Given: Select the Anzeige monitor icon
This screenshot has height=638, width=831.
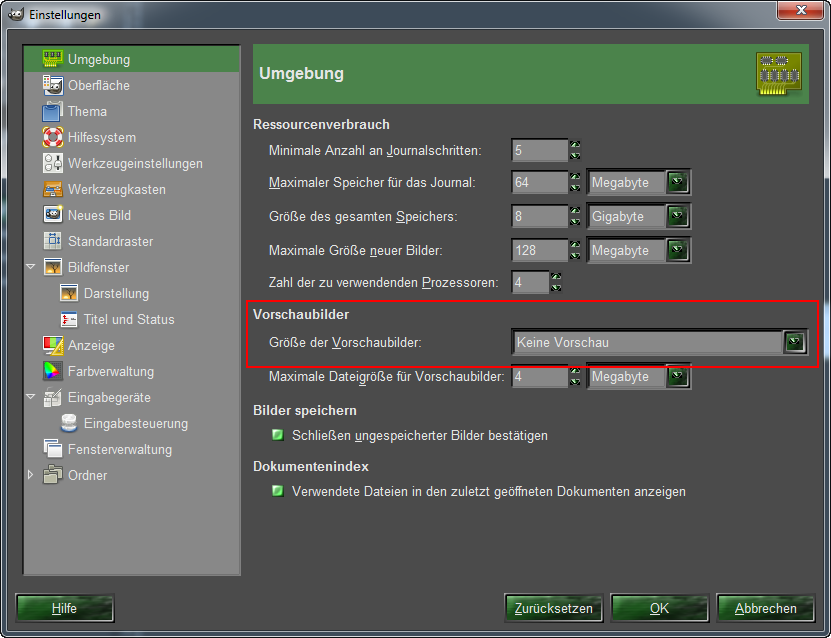Looking at the screenshot, I should (52, 345).
